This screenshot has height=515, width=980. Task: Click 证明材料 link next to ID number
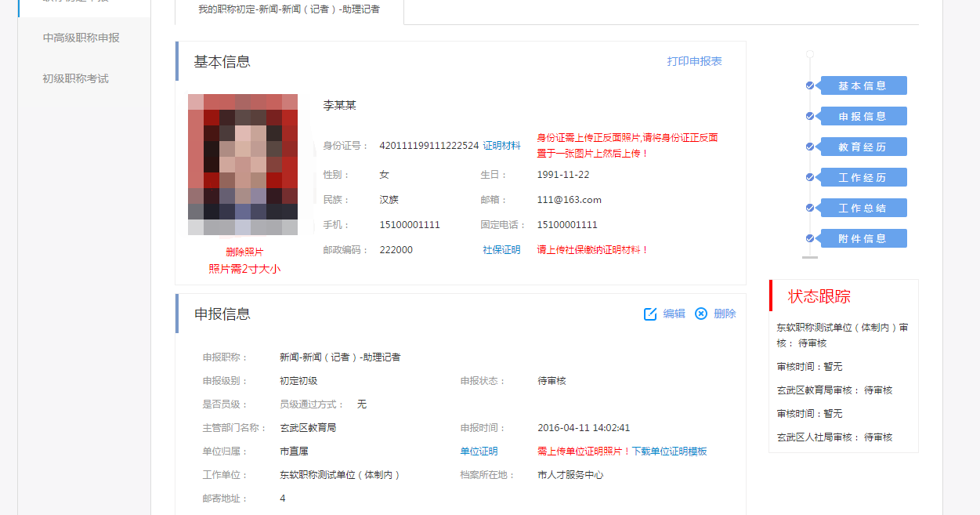coord(501,146)
